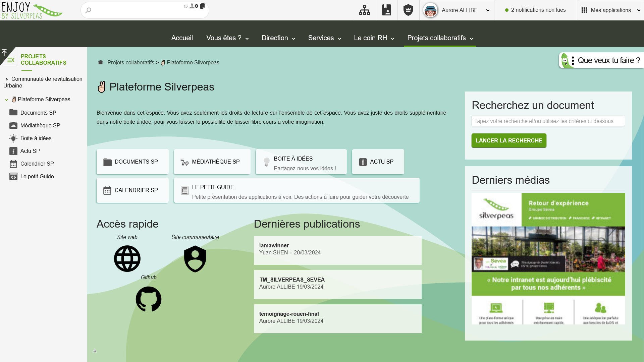Focus the Recherchez un document search field

pos(548,121)
